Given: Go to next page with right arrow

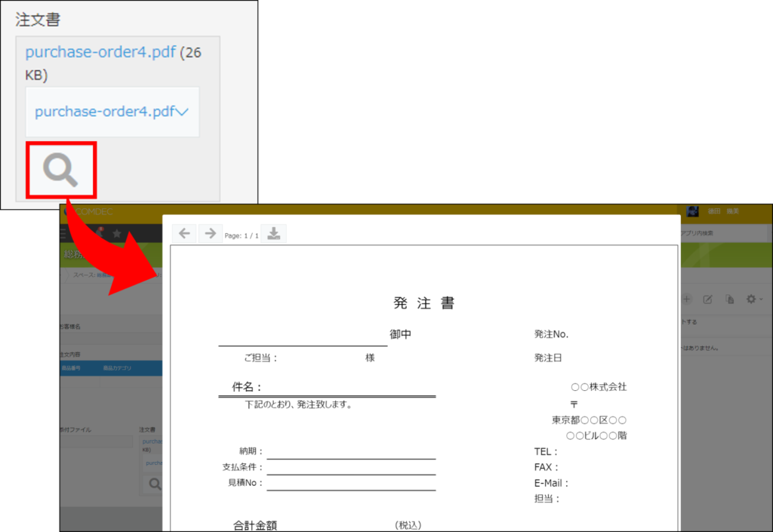Looking at the screenshot, I should (210, 232).
